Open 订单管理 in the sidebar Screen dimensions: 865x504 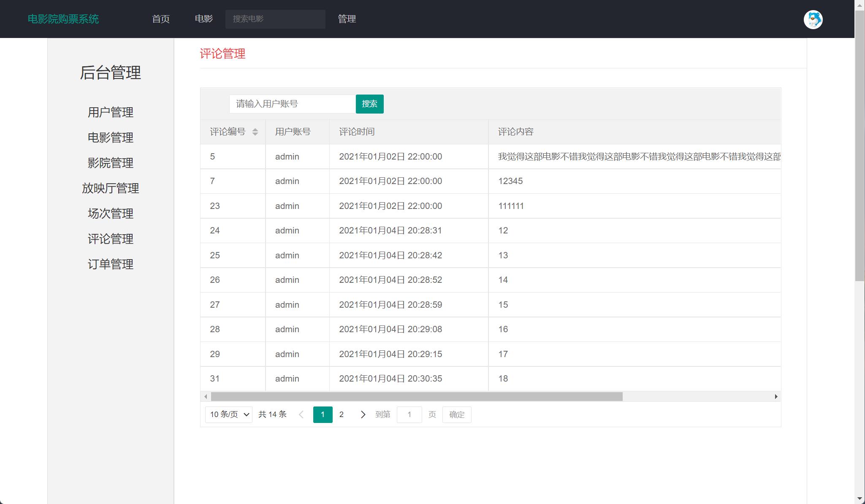tap(110, 264)
